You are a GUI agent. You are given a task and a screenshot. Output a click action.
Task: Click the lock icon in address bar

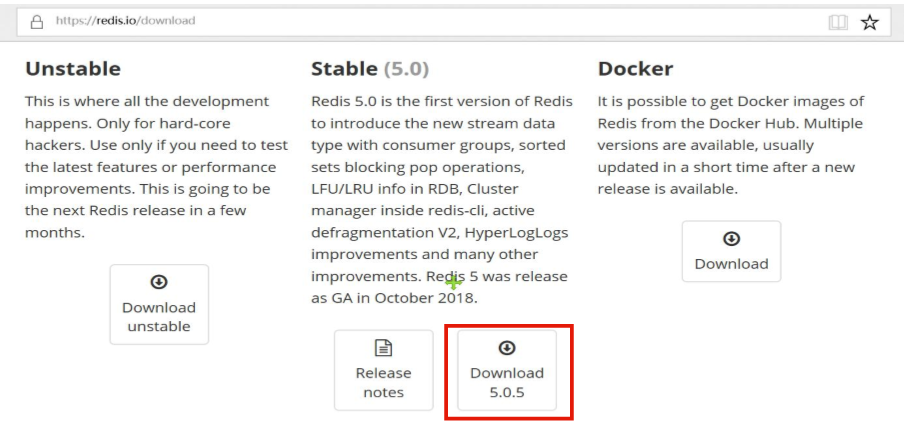click(37, 22)
